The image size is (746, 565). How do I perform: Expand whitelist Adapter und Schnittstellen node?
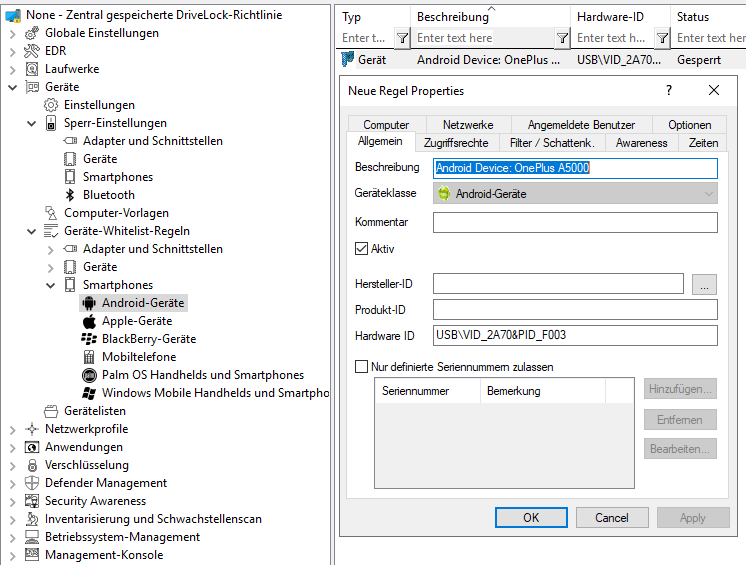(x=51, y=250)
